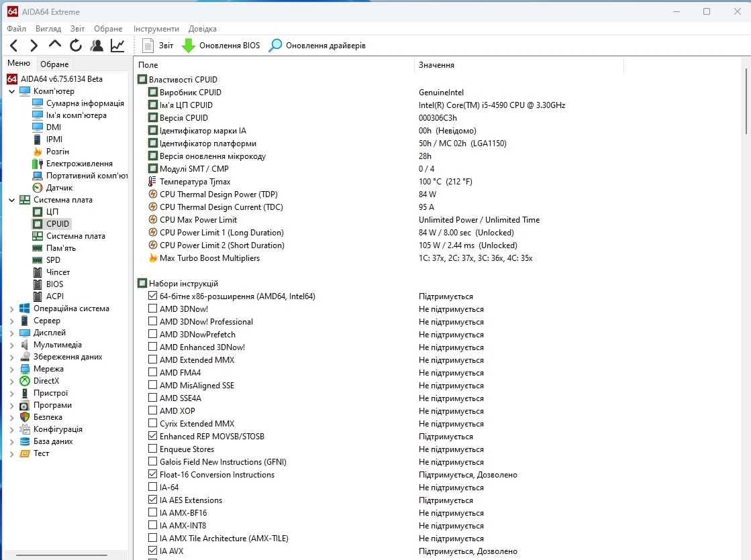The image size is (751, 560).
Task: Select the IPMI server icon in the tree
Action: (38, 139)
